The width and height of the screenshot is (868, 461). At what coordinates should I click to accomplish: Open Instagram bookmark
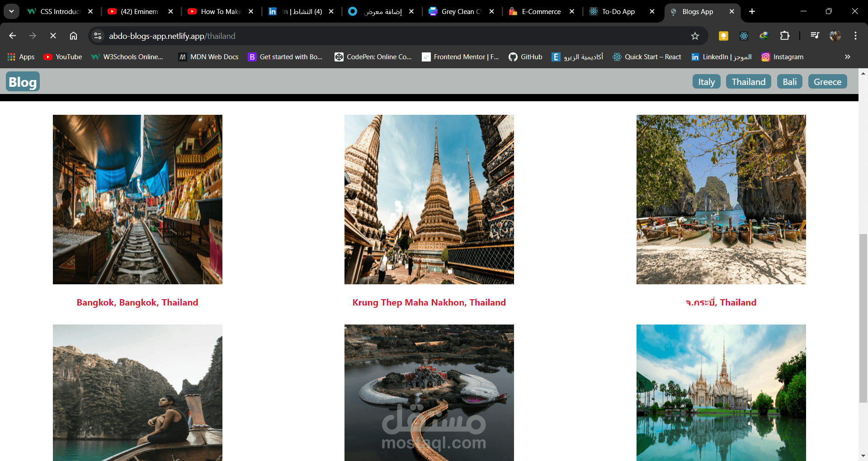point(783,56)
